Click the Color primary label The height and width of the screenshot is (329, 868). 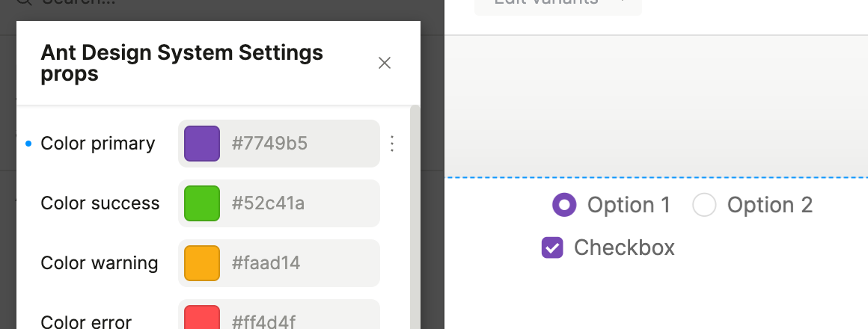tap(98, 144)
